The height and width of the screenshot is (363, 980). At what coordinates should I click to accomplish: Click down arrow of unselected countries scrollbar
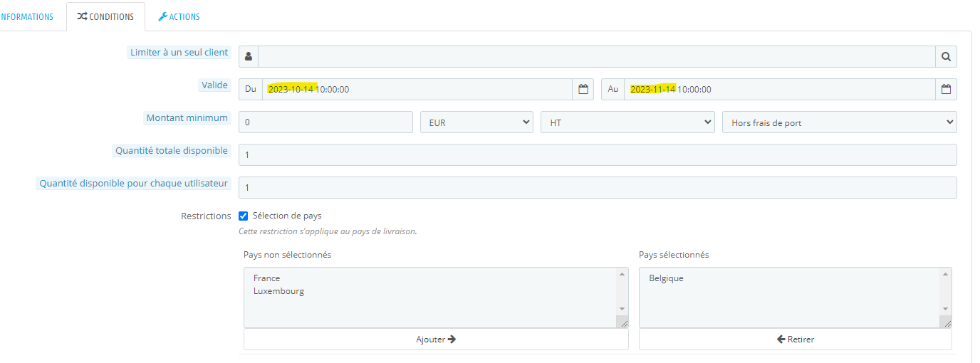[x=622, y=309]
